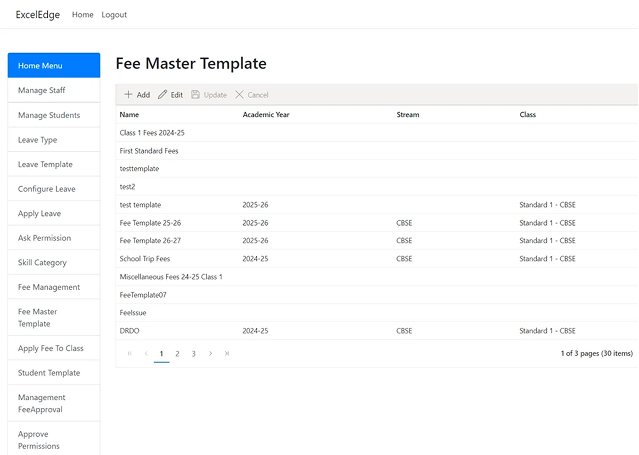Select row 'test template'

377,205
